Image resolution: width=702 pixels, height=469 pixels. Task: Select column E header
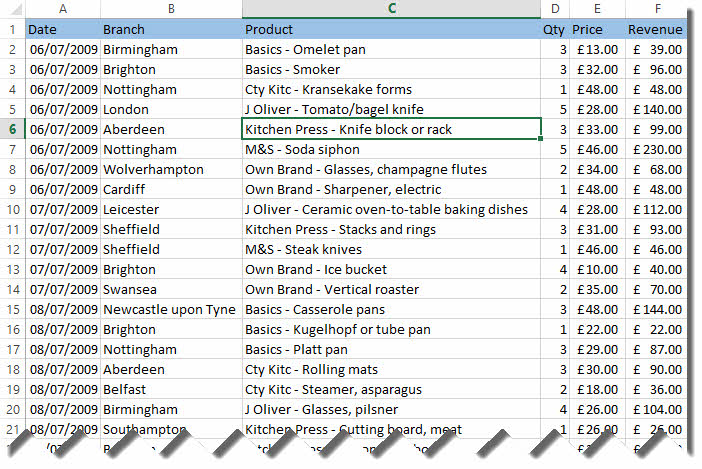(x=597, y=9)
